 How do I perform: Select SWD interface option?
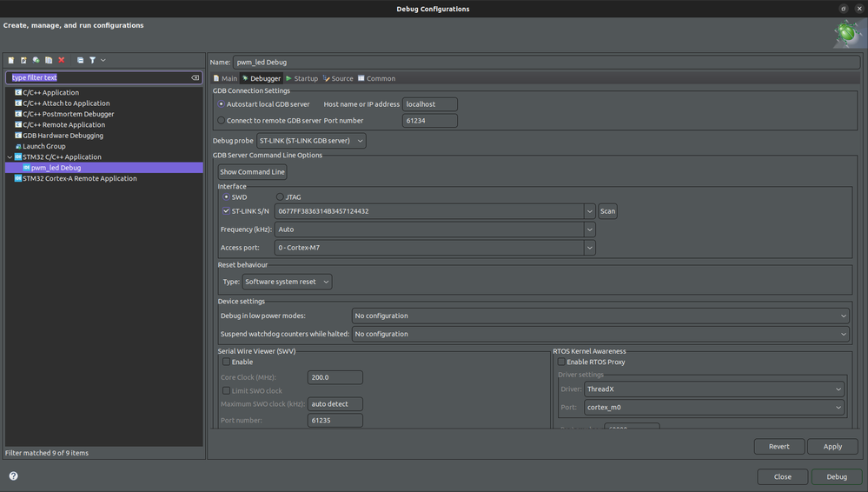coord(226,196)
